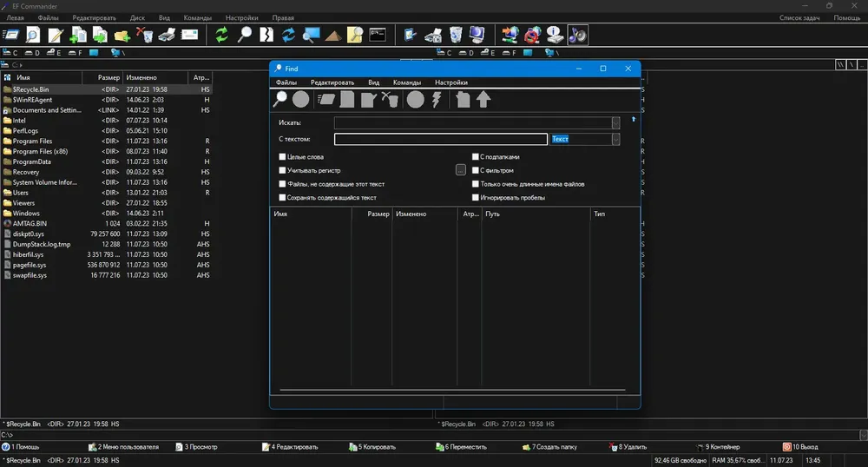Start search with Find dialog magnifier icon
Viewport: 868px width, 467px height.
(x=280, y=100)
